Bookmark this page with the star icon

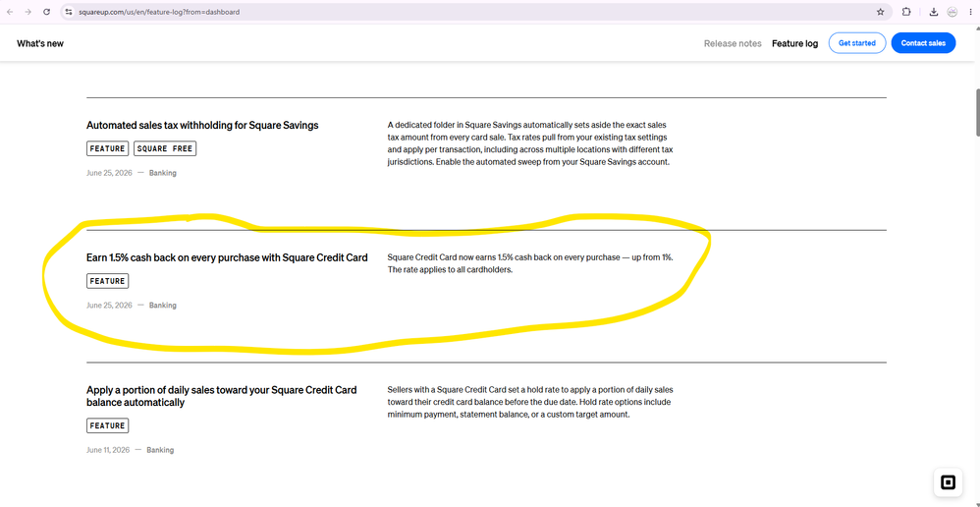[880, 12]
